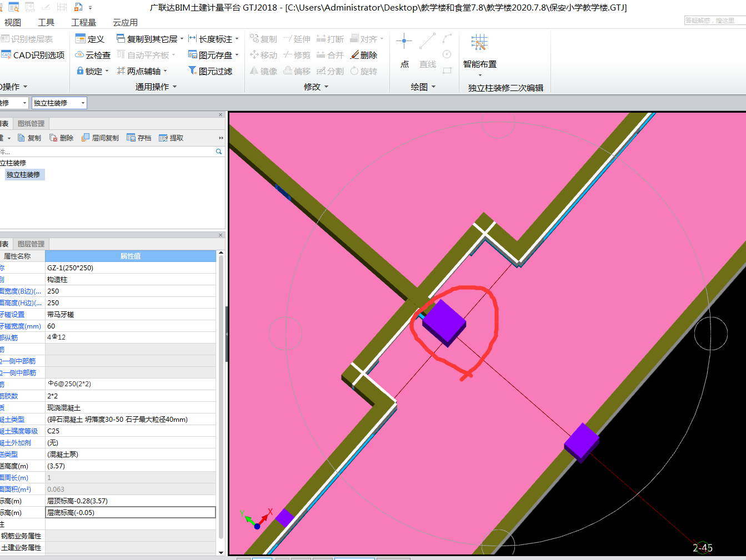Click the 镜像 mirror tool
The image size is (746, 560).
pos(263,71)
